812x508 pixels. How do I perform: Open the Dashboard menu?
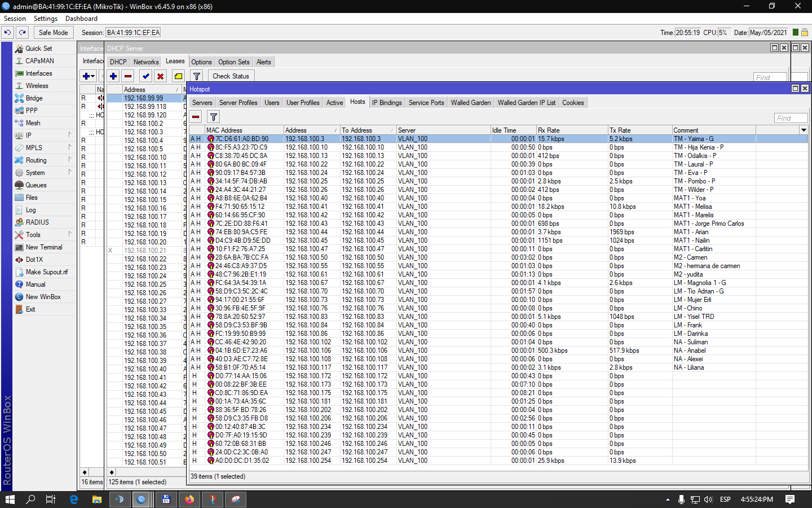(x=81, y=19)
